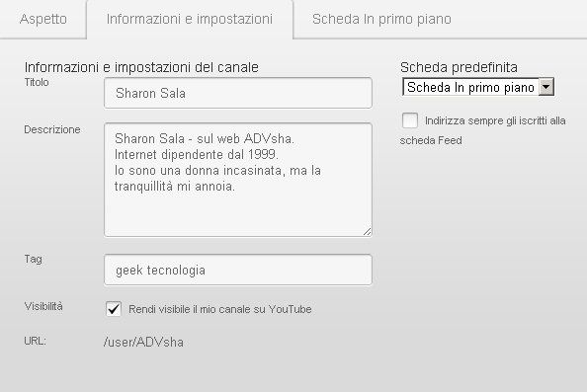The width and height of the screenshot is (587, 392).
Task: Click the Visibilità label
Action: (43, 306)
